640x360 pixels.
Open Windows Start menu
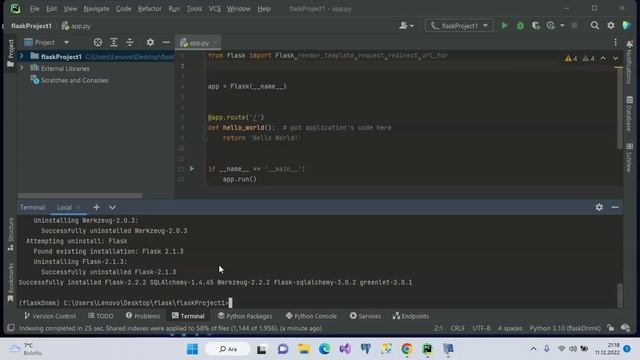coord(192,349)
